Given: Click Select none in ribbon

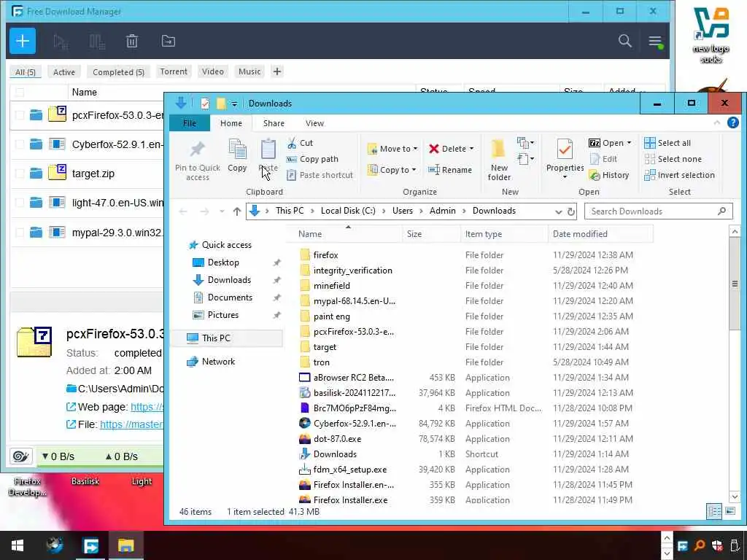Looking at the screenshot, I should (x=673, y=159).
